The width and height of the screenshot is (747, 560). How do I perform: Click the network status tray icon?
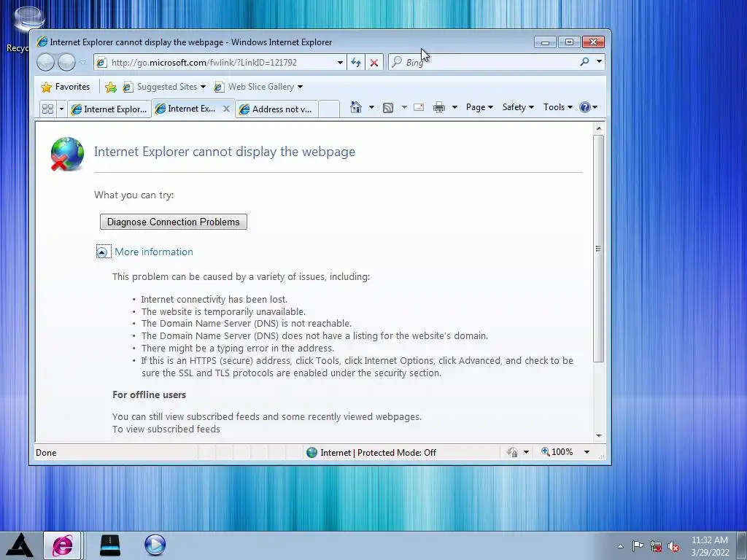pos(656,546)
